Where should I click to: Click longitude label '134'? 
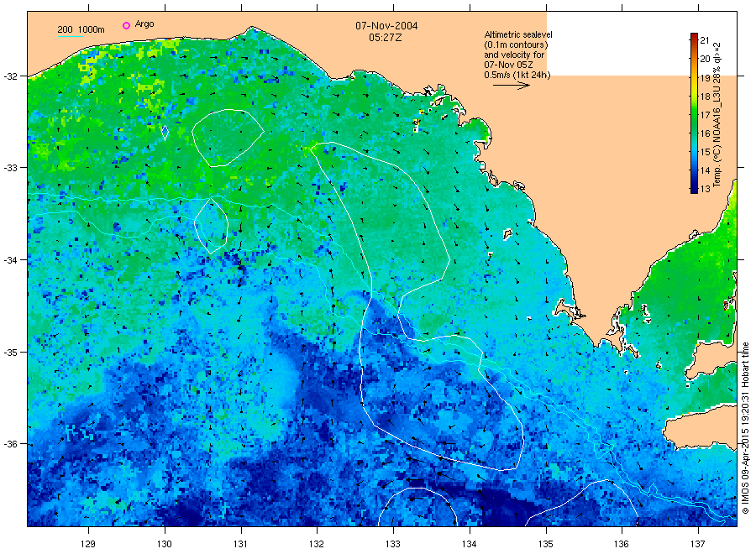coord(469,544)
